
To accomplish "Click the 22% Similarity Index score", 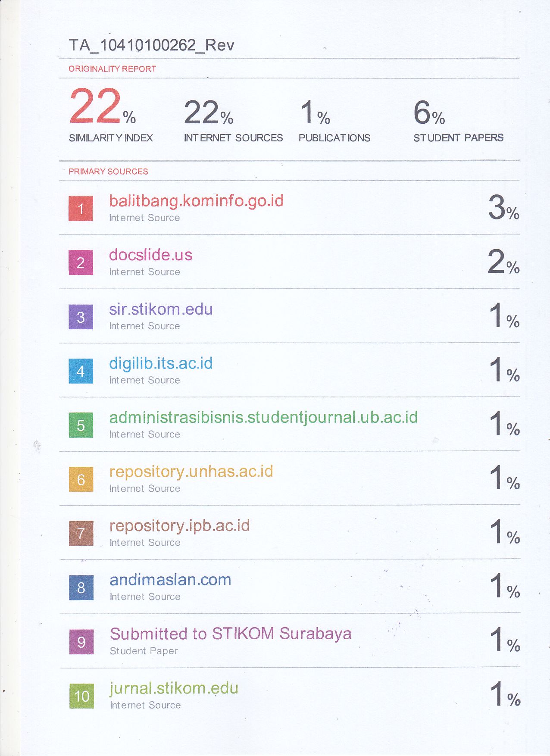I will point(103,107).
